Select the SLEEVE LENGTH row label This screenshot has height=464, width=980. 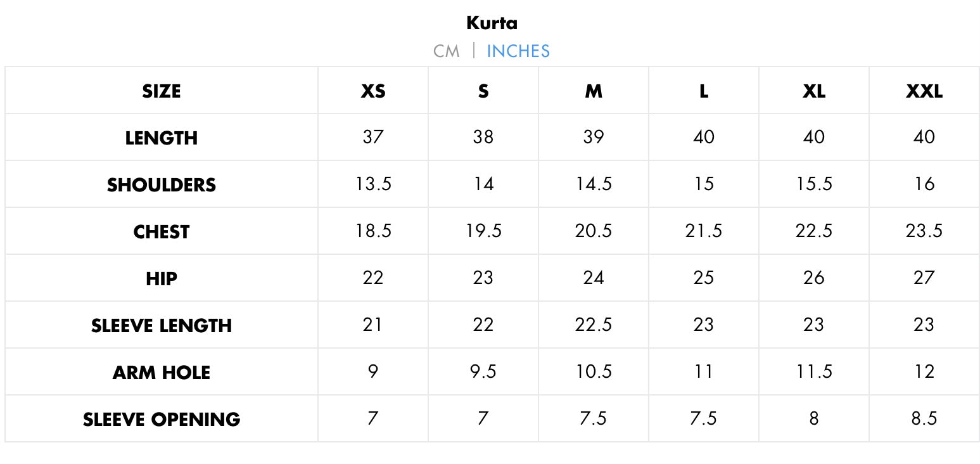coord(162,326)
